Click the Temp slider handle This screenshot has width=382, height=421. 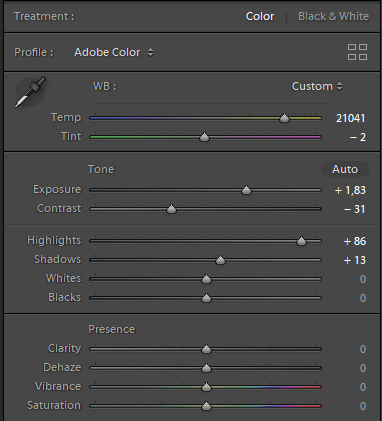click(x=284, y=118)
